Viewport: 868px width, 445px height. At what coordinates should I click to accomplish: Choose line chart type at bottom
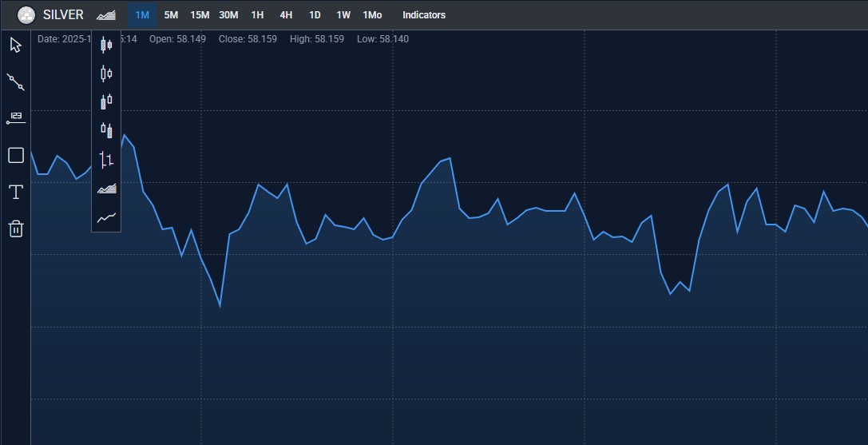coord(106,217)
